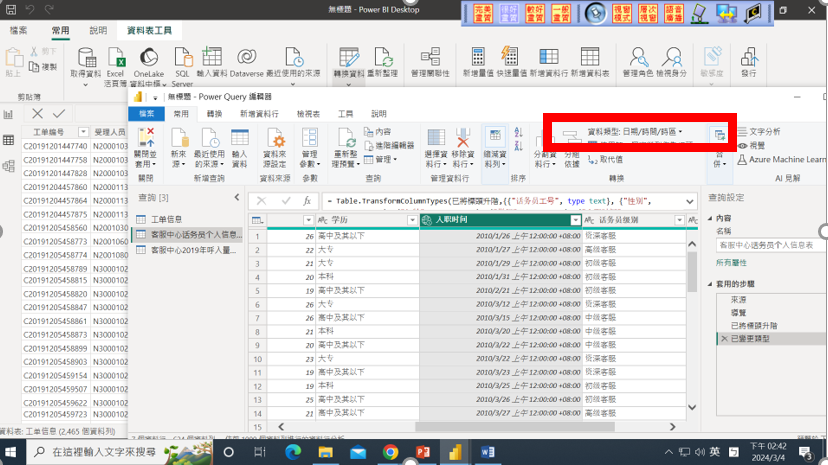Click the fx formula button
This screenshot has height=465, width=828.
tap(309, 201)
